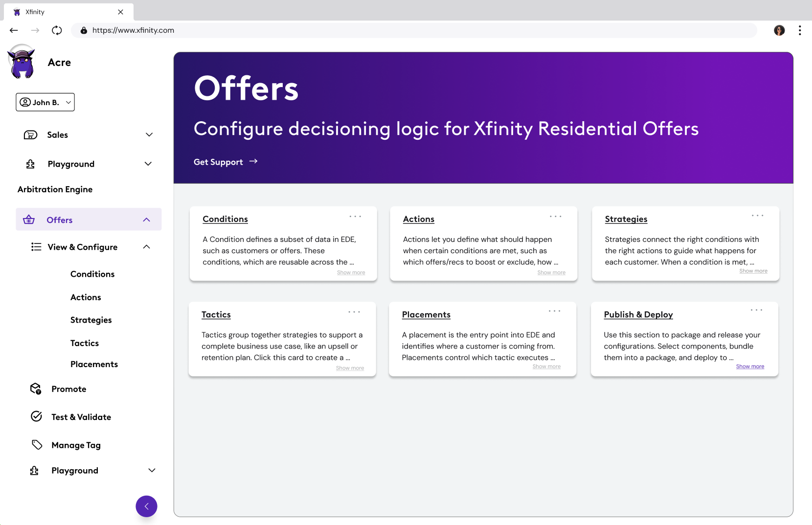
Task: Click browser forward arrow
Action: 35,30
